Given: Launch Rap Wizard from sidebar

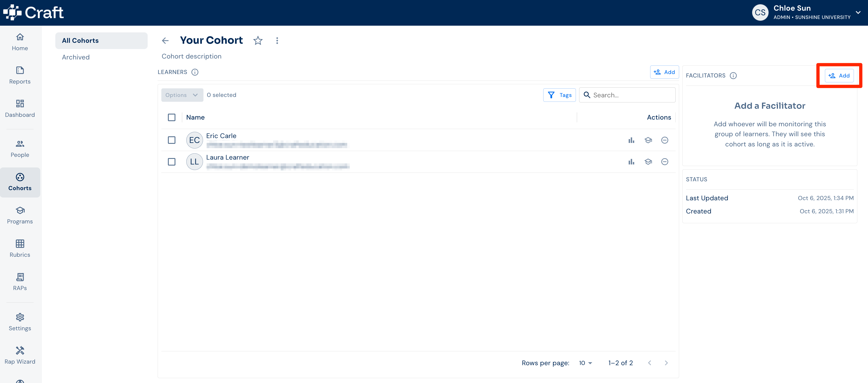Looking at the screenshot, I should coord(20,355).
